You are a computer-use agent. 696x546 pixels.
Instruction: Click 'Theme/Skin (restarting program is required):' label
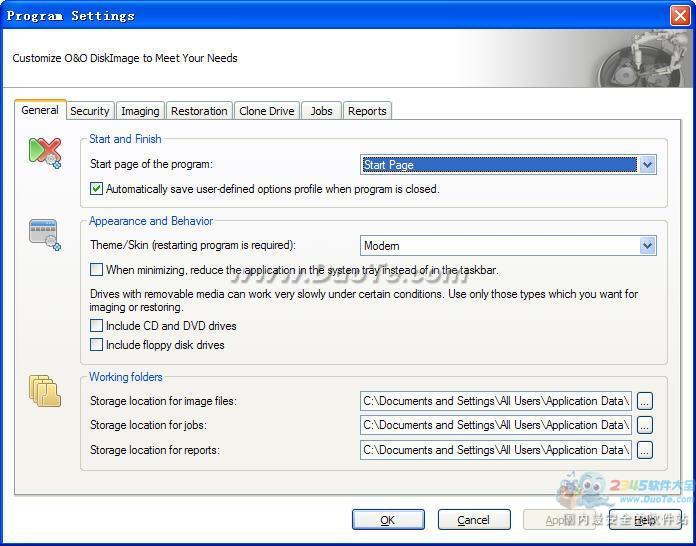click(x=193, y=245)
